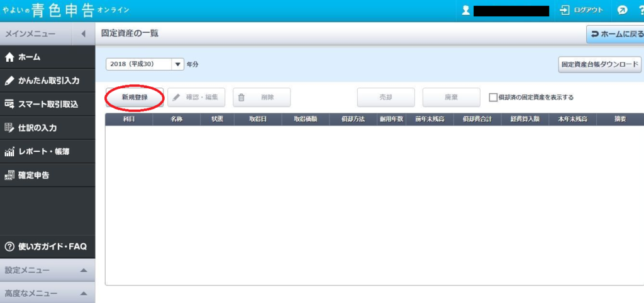This screenshot has height=303, width=644.
Task: Click the circular arrow icon in header
Action: [x=622, y=10]
